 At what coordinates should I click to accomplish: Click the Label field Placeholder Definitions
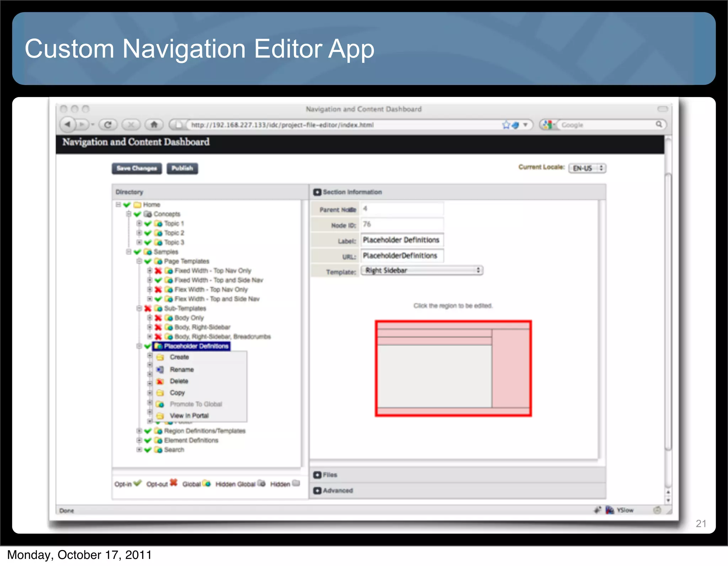click(402, 240)
